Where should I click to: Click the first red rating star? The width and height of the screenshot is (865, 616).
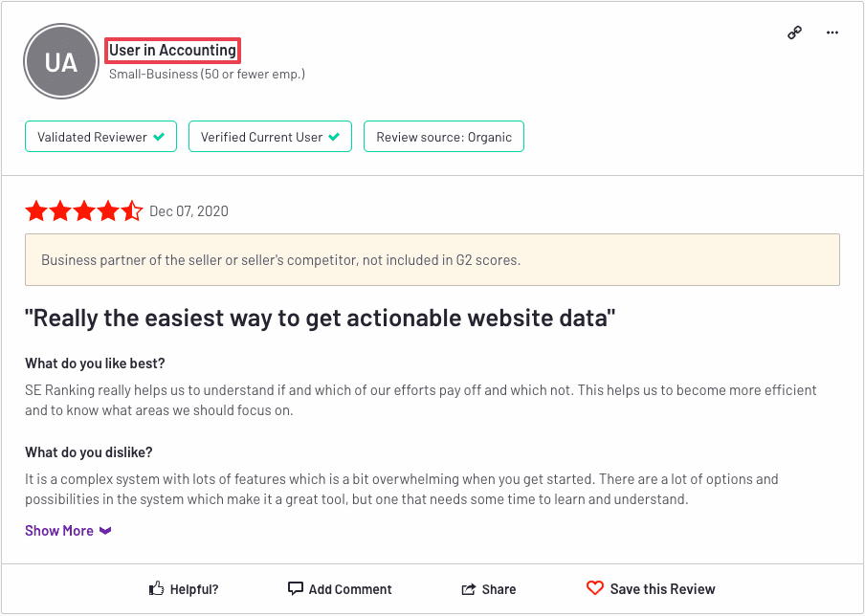click(x=36, y=211)
